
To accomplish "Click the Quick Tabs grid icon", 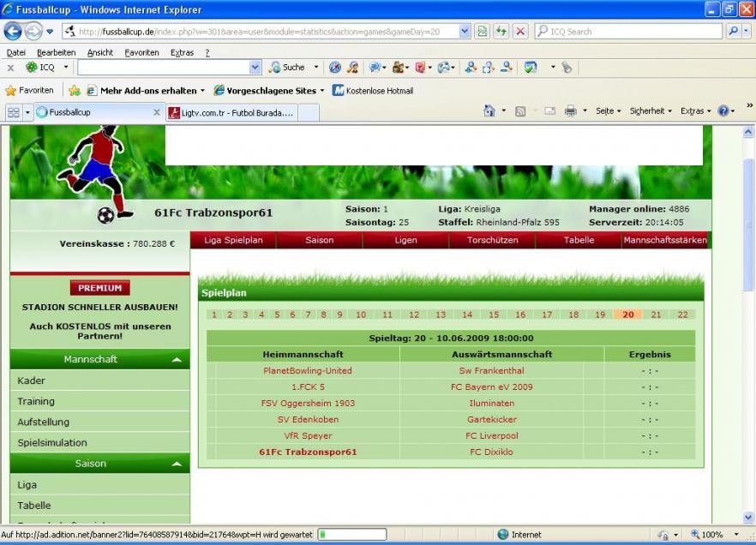I will click(14, 112).
